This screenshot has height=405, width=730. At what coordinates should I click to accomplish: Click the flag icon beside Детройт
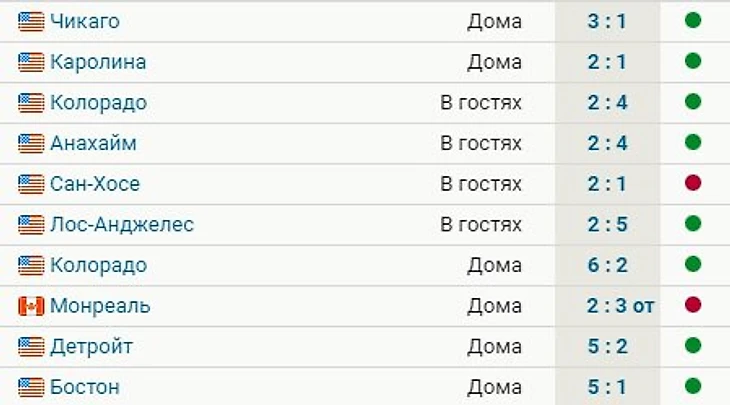pyautogui.click(x=31, y=347)
